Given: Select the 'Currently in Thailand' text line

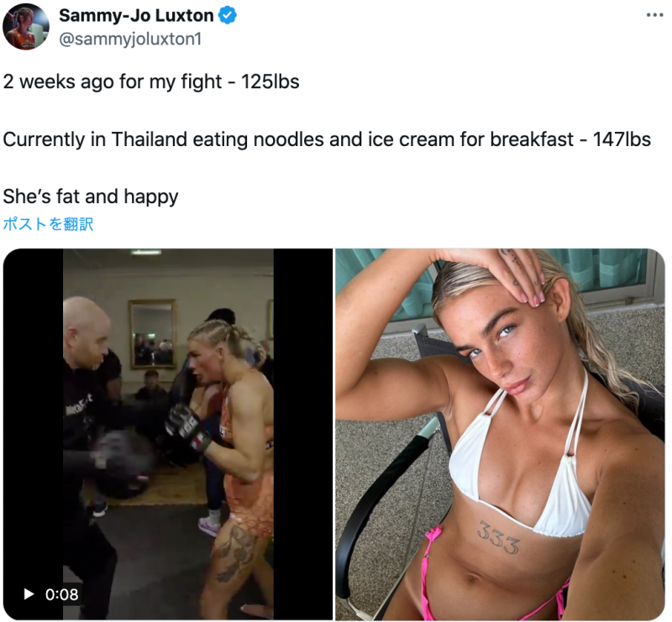Looking at the screenshot, I should (x=327, y=139).
